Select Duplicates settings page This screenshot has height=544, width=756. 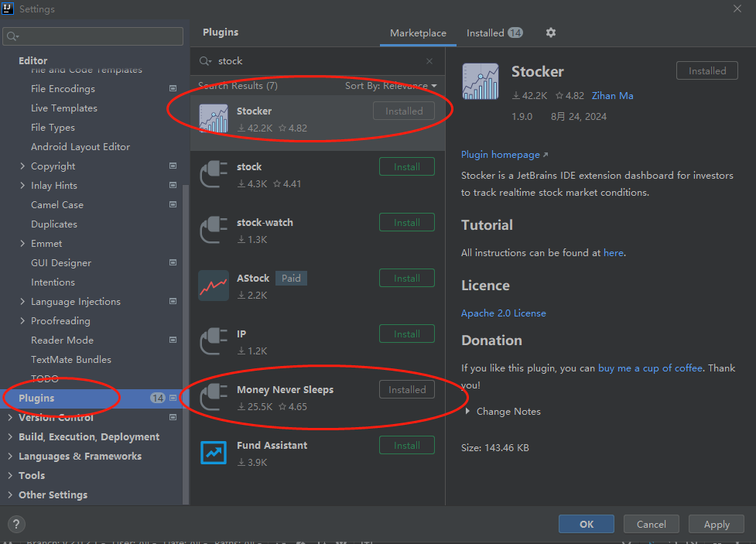click(54, 224)
